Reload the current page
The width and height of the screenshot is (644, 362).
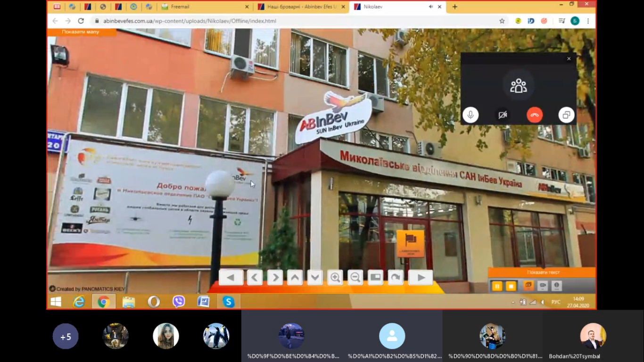point(81,21)
